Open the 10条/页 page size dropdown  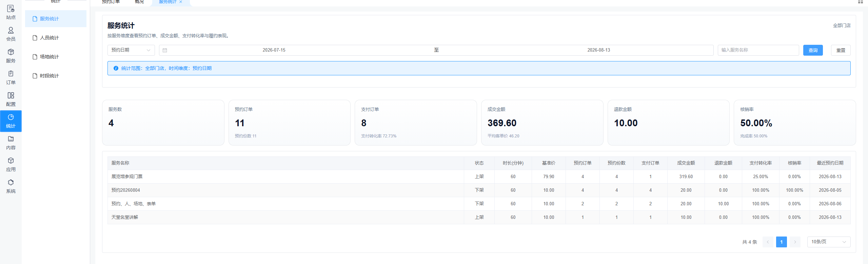click(x=829, y=242)
